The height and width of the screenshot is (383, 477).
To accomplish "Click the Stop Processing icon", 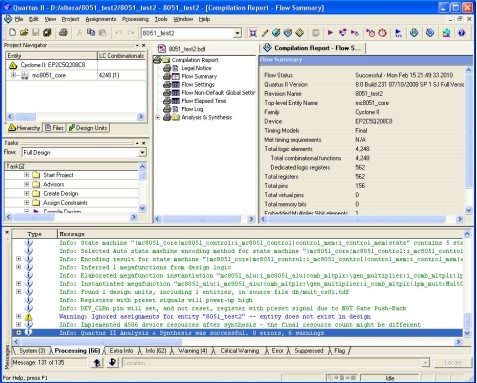I will 315,33.
